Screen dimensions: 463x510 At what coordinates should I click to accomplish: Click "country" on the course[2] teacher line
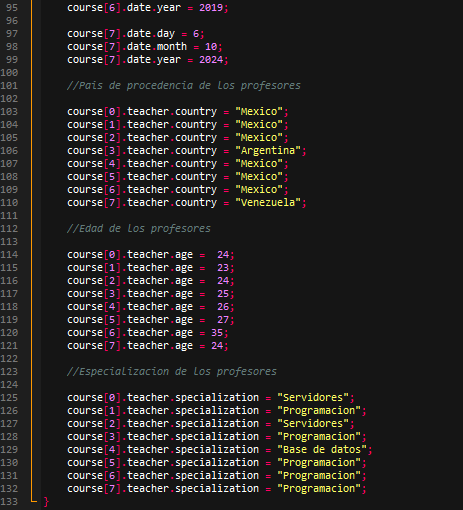click(x=196, y=138)
